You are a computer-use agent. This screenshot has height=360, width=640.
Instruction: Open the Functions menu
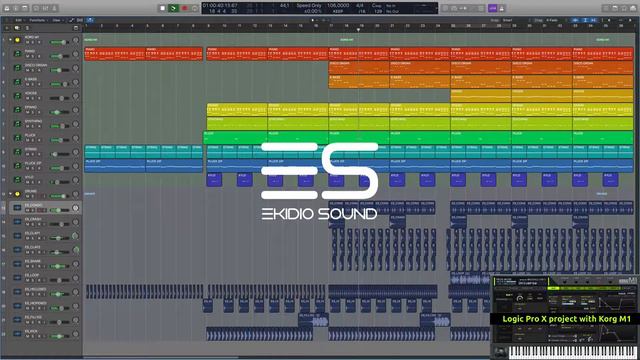click(38, 20)
